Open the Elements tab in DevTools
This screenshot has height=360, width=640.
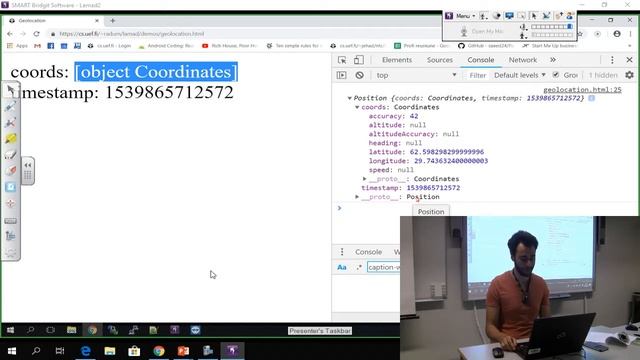[x=397, y=60]
